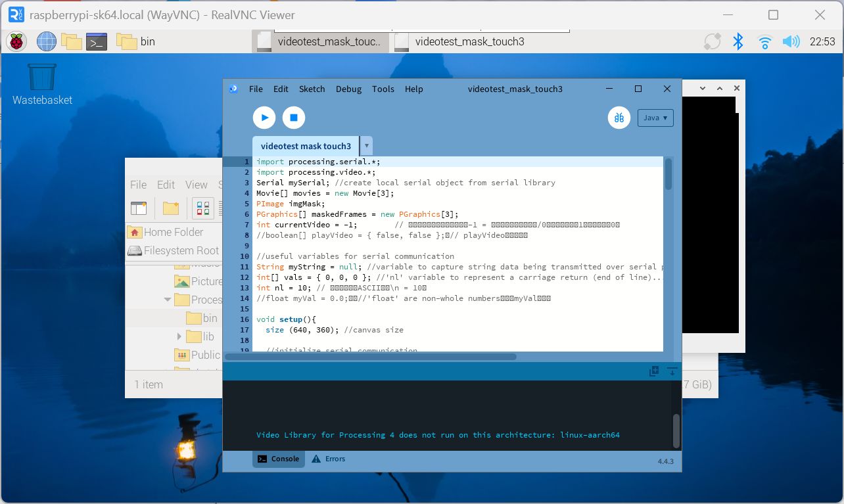
Task: Click the editor vertical scrollbar
Action: coord(668,174)
